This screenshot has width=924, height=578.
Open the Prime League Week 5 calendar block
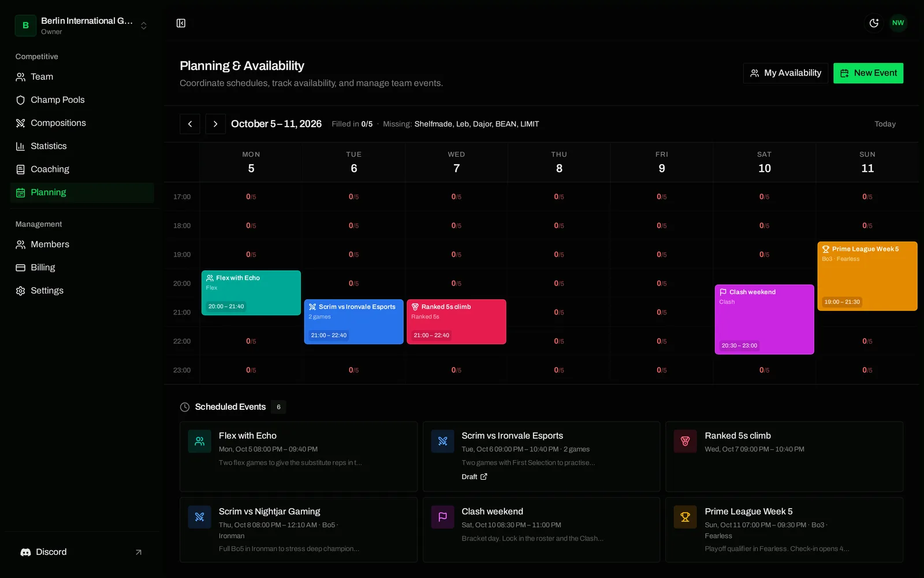867,276
